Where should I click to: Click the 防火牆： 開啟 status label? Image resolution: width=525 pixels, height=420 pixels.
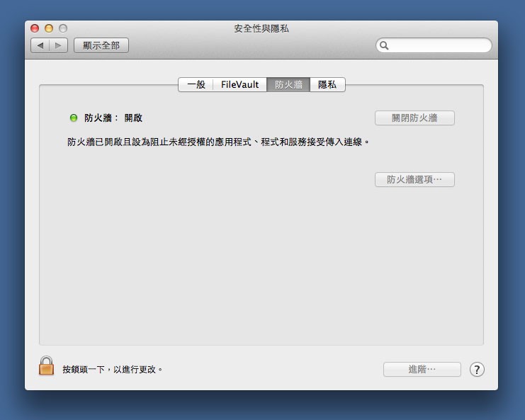tap(113, 118)
